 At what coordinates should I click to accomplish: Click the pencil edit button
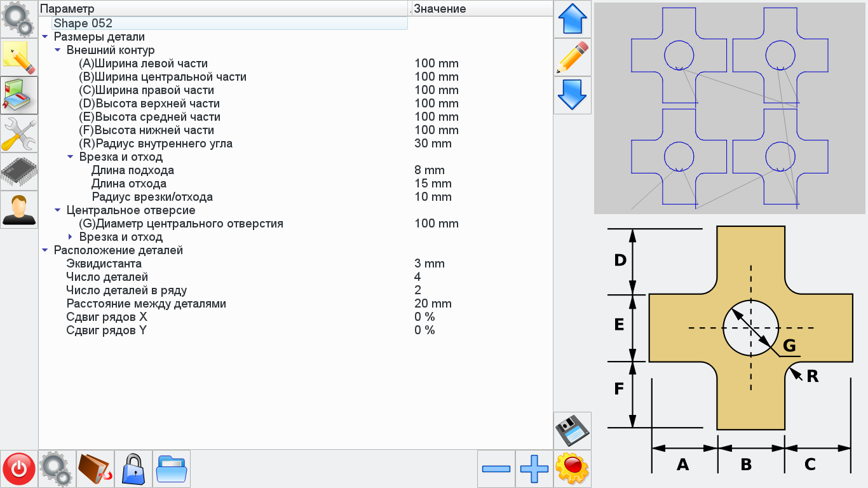[573, 57]
